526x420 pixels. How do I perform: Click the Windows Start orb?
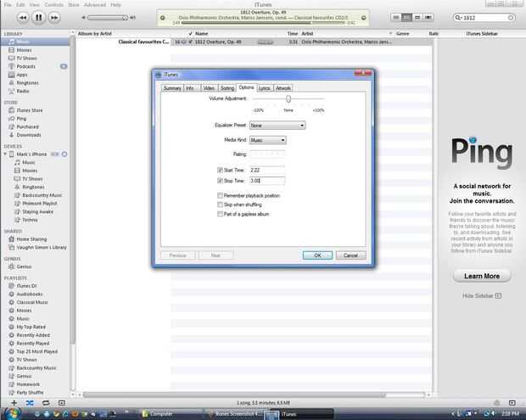[x=12, y=413]
